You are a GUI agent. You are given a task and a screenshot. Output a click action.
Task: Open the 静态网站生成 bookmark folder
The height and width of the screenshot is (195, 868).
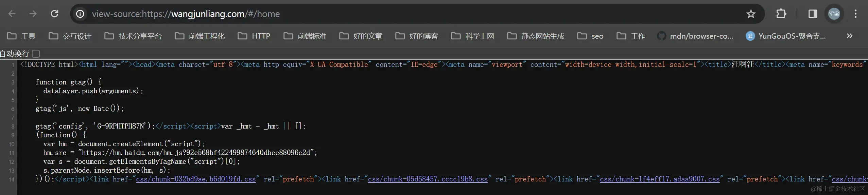536,36
